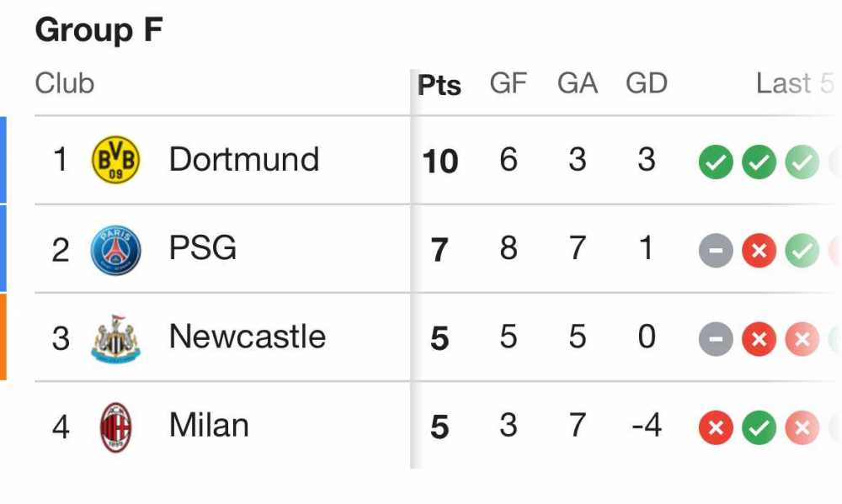Viewport: 842px width, 504px height.
Task: Click Dortmund's second green win checkmark
Action: coord(759,162)
